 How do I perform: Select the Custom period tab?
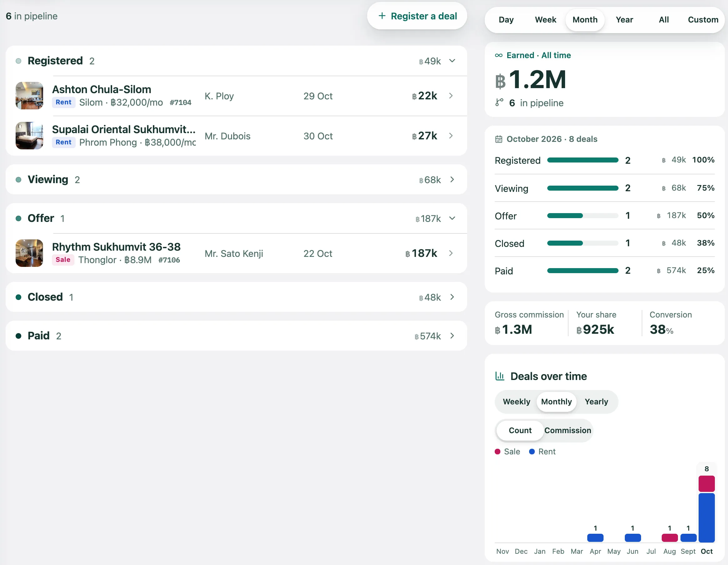pyautogui.click(x=703, y=20)
